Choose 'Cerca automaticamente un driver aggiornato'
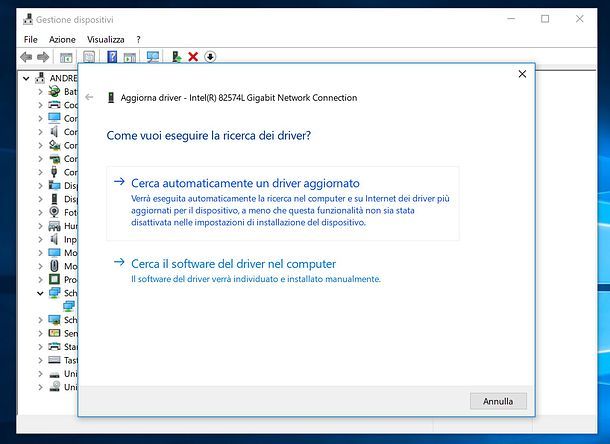This screenshot has height=444, width=610. (283, 203)
